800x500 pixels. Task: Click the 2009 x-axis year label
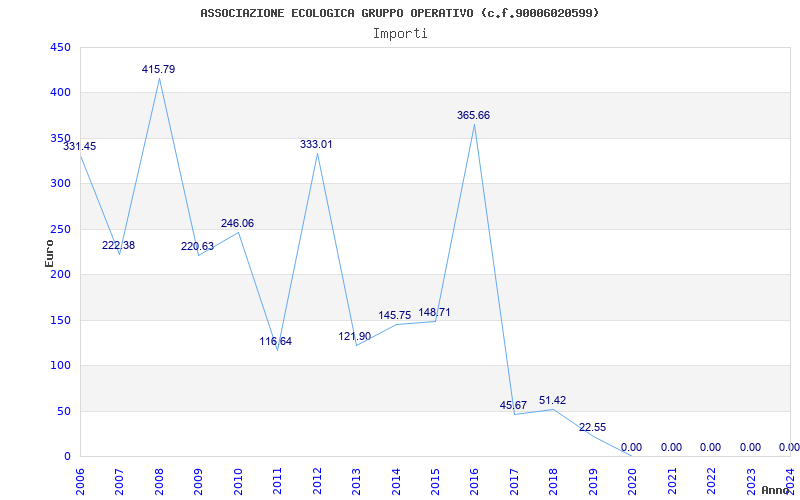[x=198, y=481]
